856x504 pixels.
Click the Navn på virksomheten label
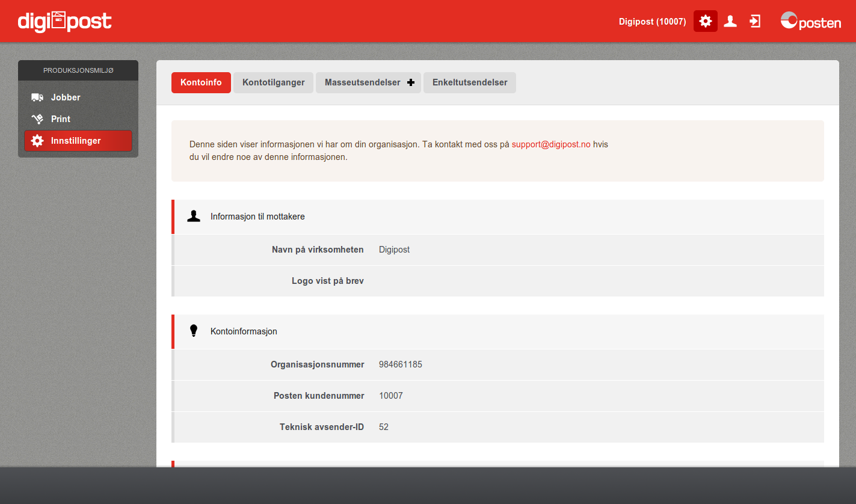tap(318, 250)
